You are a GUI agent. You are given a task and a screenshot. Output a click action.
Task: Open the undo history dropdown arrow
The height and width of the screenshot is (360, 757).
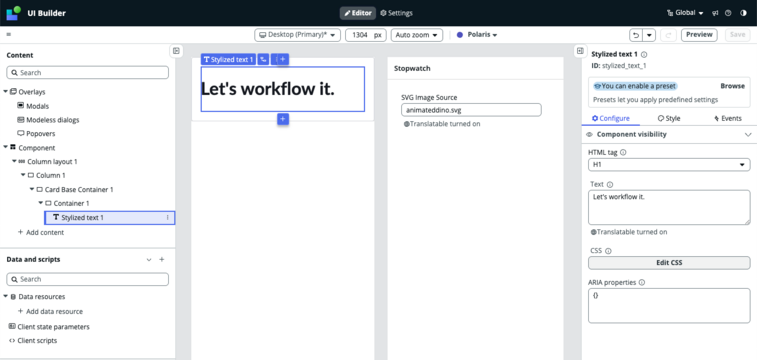pyautogui.click(x=649, y=35)
